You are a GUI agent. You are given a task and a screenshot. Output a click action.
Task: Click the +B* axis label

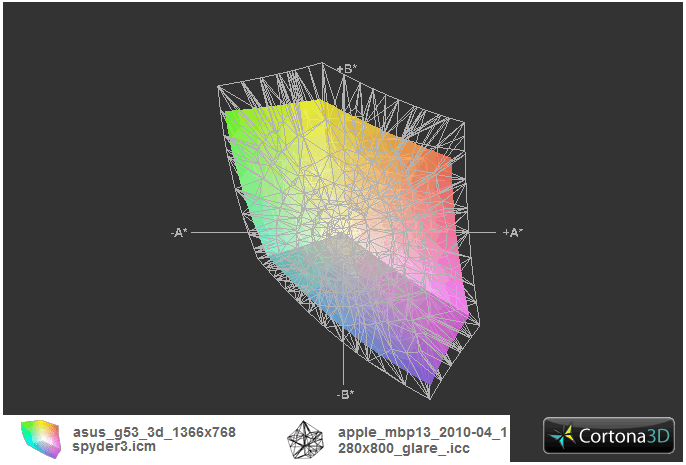347,69
